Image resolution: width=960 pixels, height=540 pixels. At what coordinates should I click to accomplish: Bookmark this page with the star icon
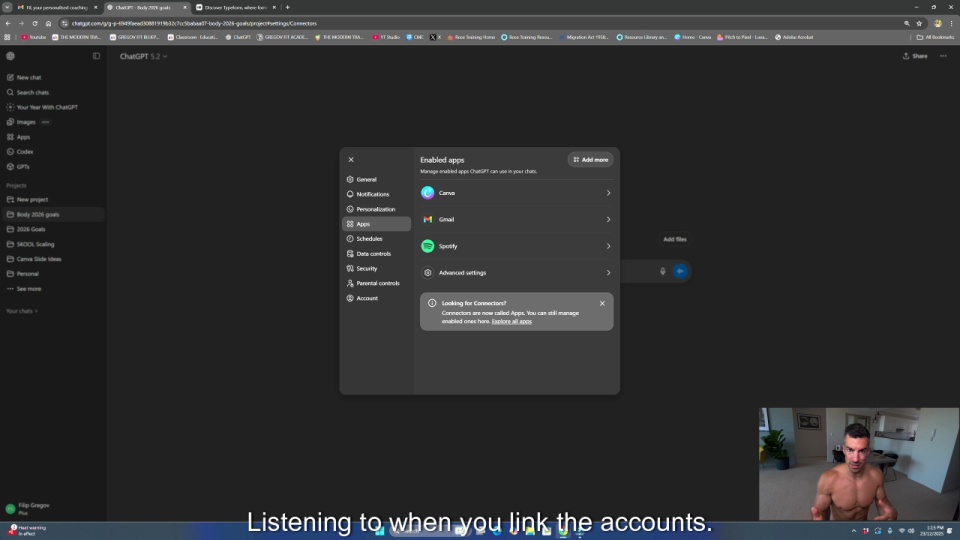(x=919, y=23)
